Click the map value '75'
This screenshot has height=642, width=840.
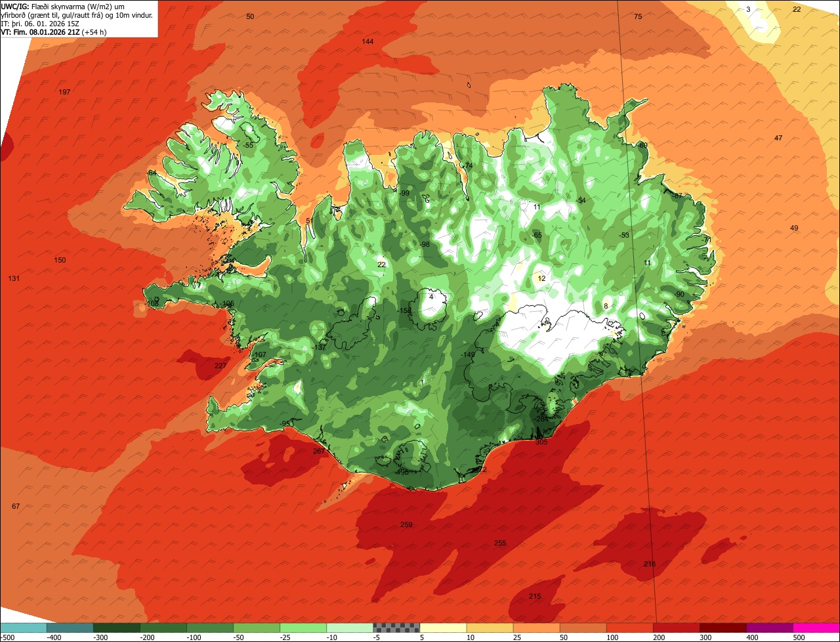click(638, 16)
